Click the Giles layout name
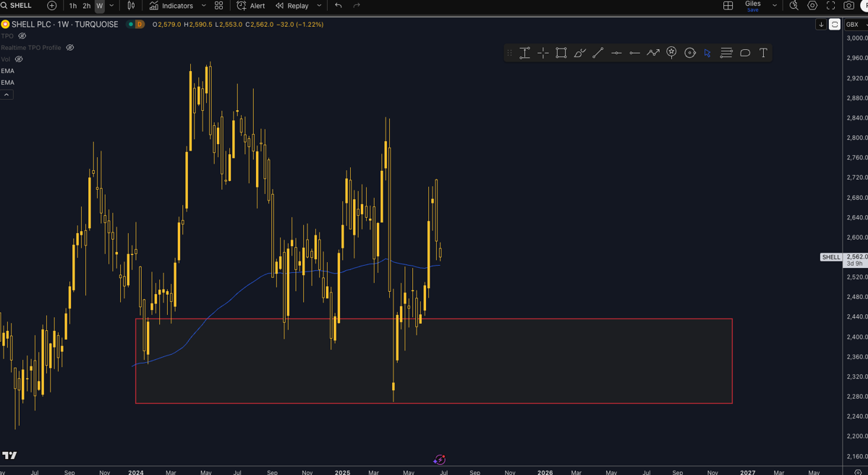Viewport: 868px width, 475px height. click(753, 4)
